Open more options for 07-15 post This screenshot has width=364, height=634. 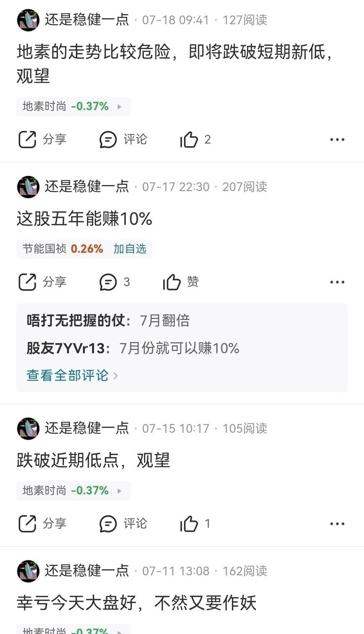point(337,524)
